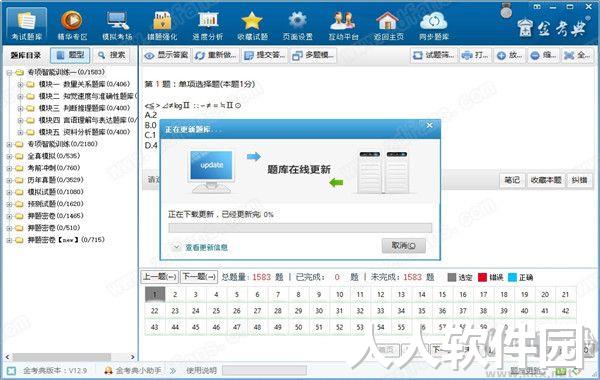This screenshot has width=600, height=380.
Task: Switch to the 搜索 search tab
Action: (x=111, y=55)
